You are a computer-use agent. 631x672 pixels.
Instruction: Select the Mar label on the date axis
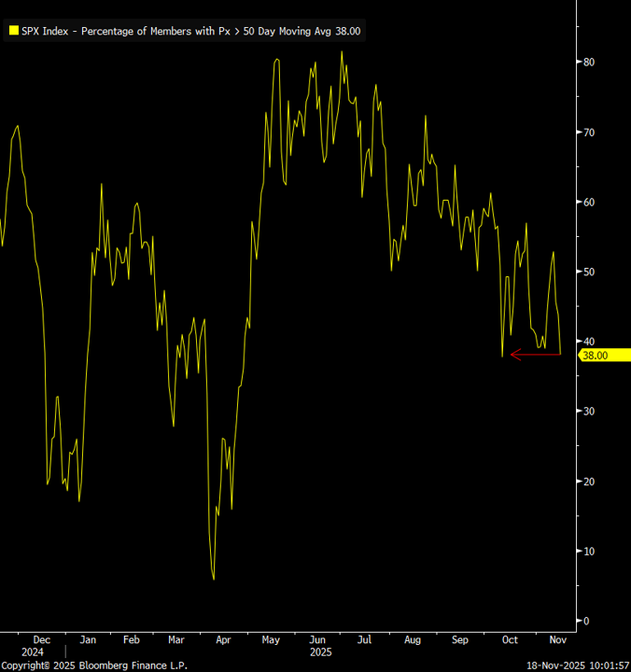point(176,640)
